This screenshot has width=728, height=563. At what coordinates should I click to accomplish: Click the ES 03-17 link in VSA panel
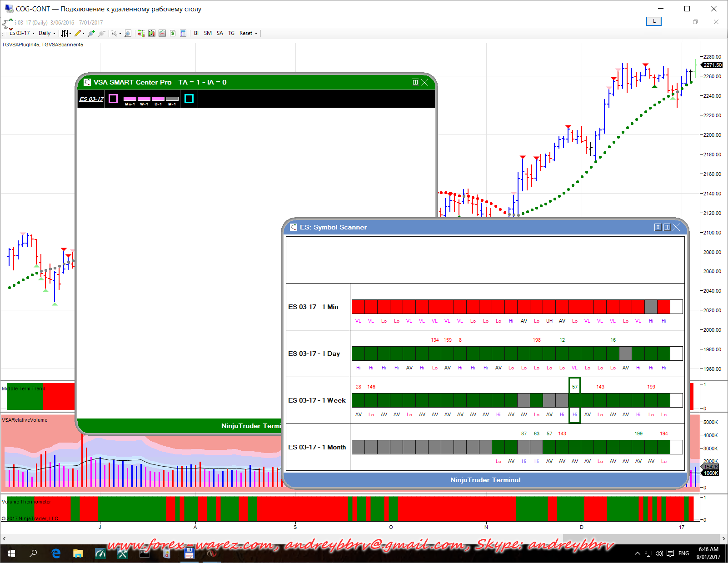(91, 99)
